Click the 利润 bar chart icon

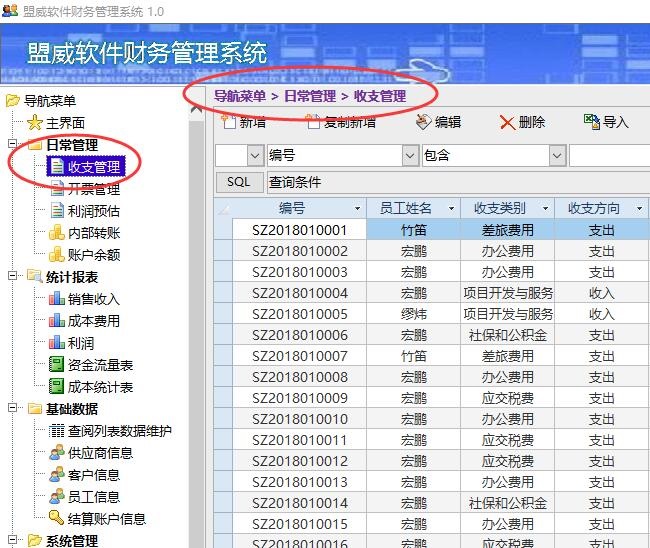[x=57, y=343]
